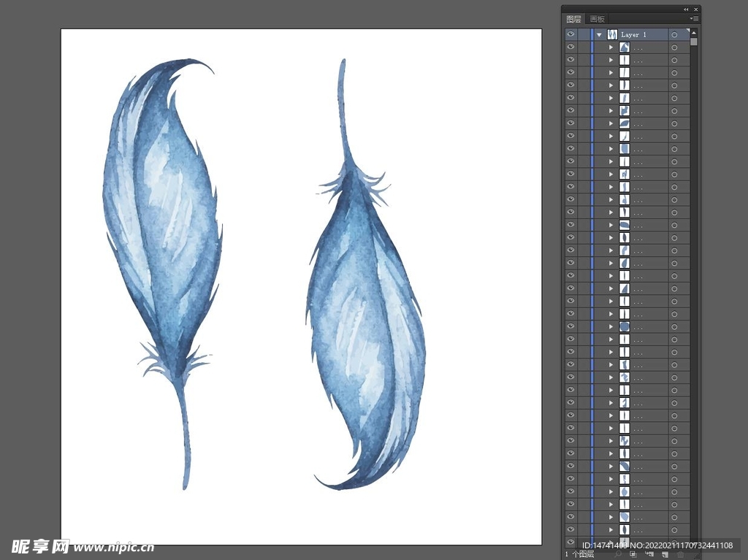The height and width of the screenshot is (560, 748).
Task: Expand the first sublayer under Layer 1
Action: point(611,47)
